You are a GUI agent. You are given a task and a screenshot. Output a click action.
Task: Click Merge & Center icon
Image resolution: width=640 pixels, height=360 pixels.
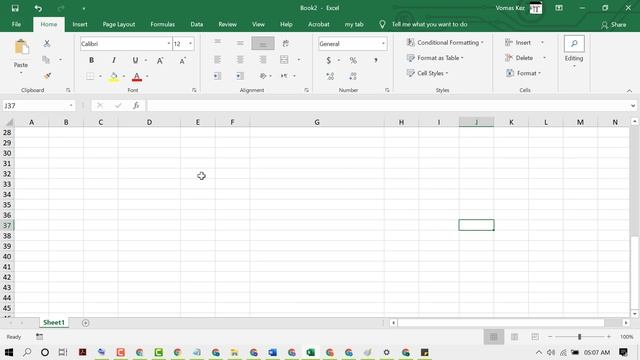pos(284,60)
